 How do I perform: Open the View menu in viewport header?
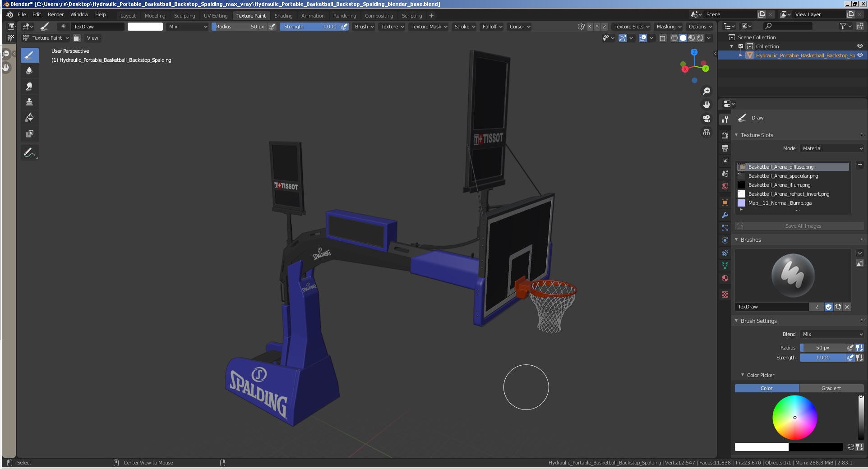tap(92, 38)
